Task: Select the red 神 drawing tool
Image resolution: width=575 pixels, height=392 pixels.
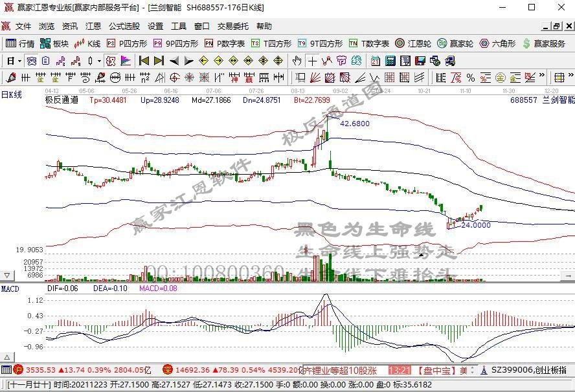Action: pyautogui.click(x=234, y=78)
